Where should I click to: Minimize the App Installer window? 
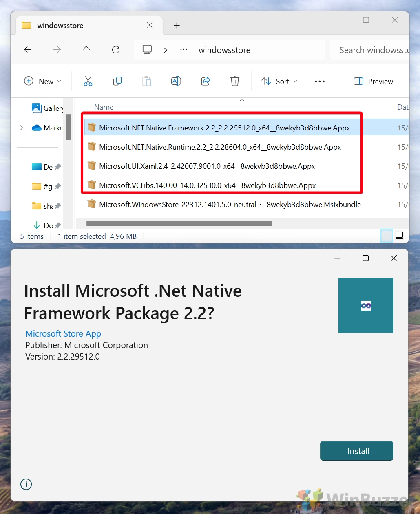coord(337,258)
